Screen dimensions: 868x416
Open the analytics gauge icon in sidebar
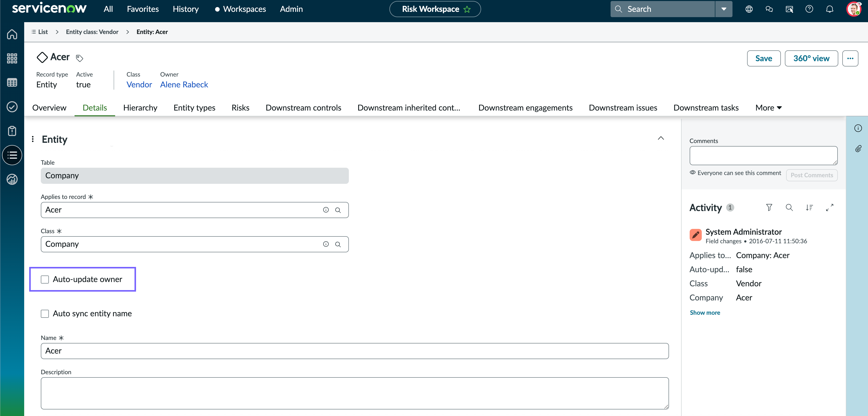[12, 180]
